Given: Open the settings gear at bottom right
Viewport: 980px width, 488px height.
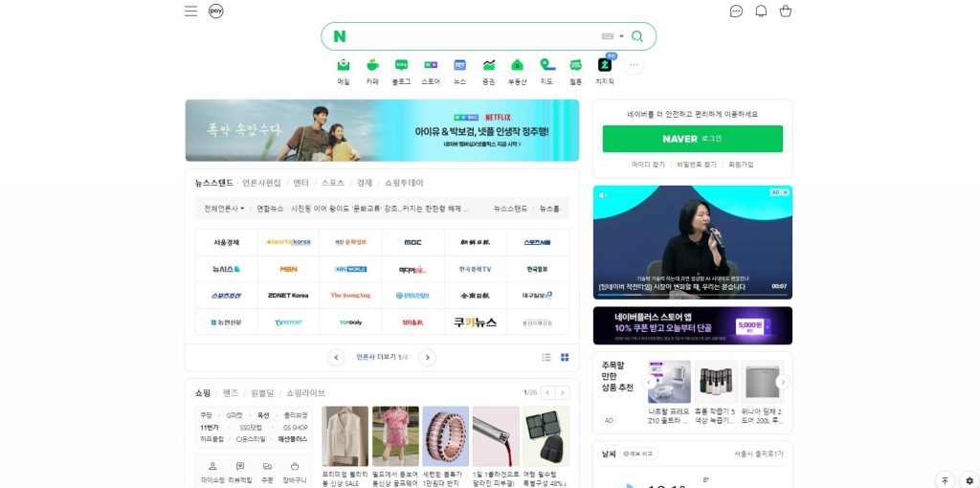Looking at the screenshot, I should 969,480.
